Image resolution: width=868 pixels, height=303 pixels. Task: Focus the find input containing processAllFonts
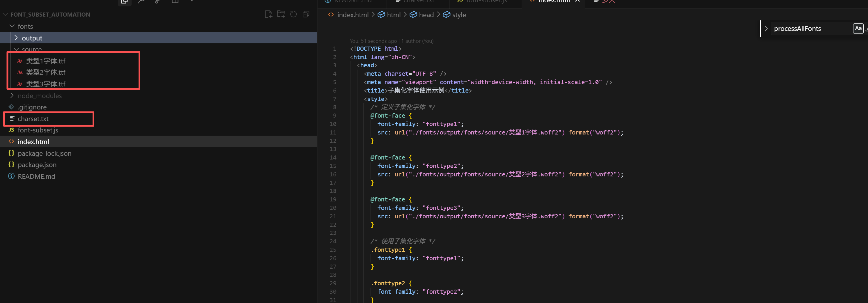pyautogui.click(x=811, y=29)
